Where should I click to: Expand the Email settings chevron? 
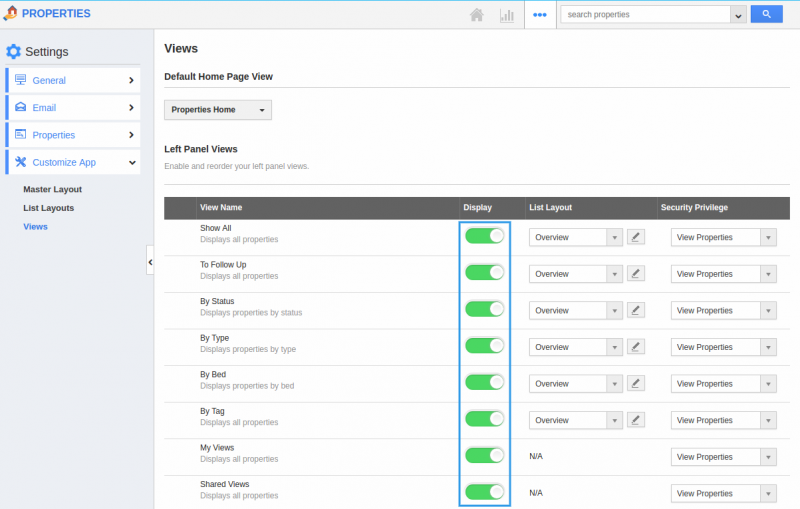(x=131, y=108)
